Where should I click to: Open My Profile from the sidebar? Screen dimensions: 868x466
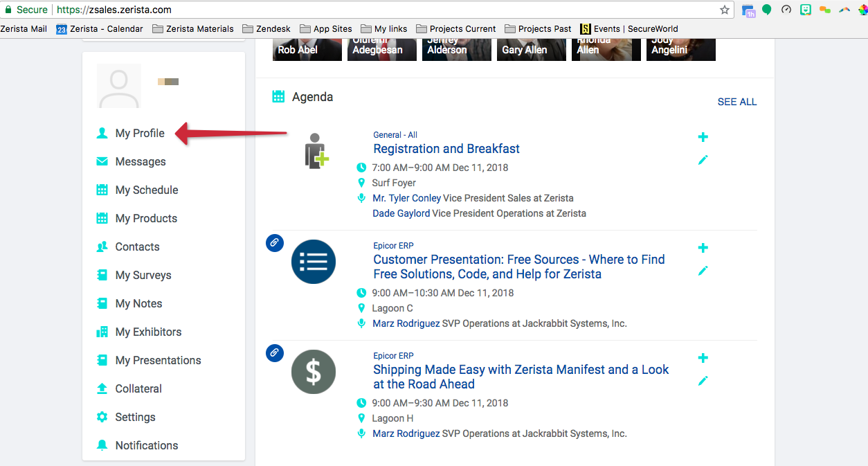pos(140,134)
